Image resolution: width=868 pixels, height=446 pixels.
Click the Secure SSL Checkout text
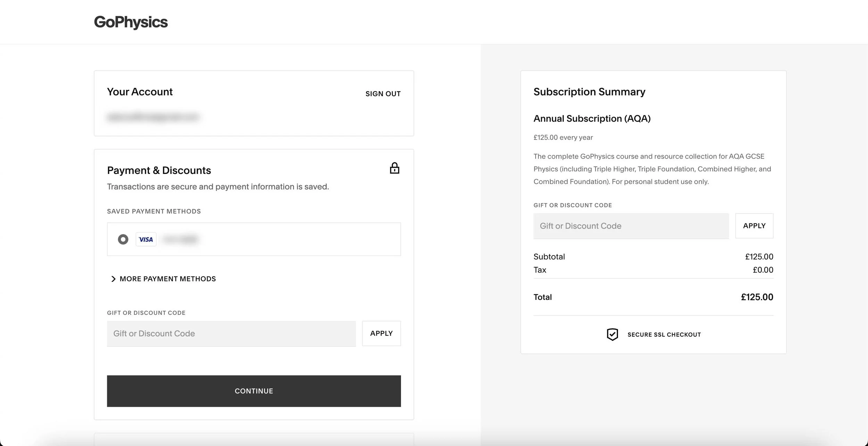(664, 335)
